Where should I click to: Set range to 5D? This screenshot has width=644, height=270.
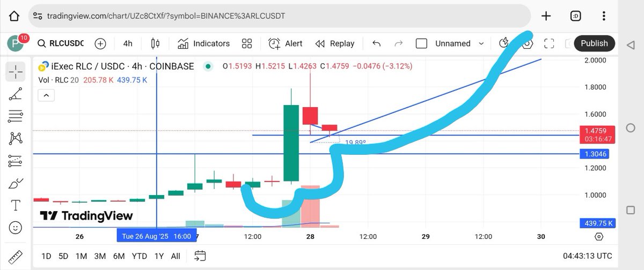(63, 256)
